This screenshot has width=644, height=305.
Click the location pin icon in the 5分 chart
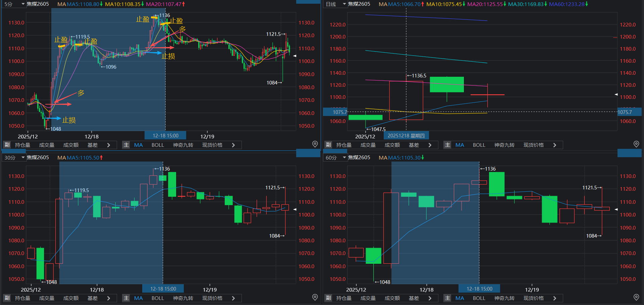(315, 144)
